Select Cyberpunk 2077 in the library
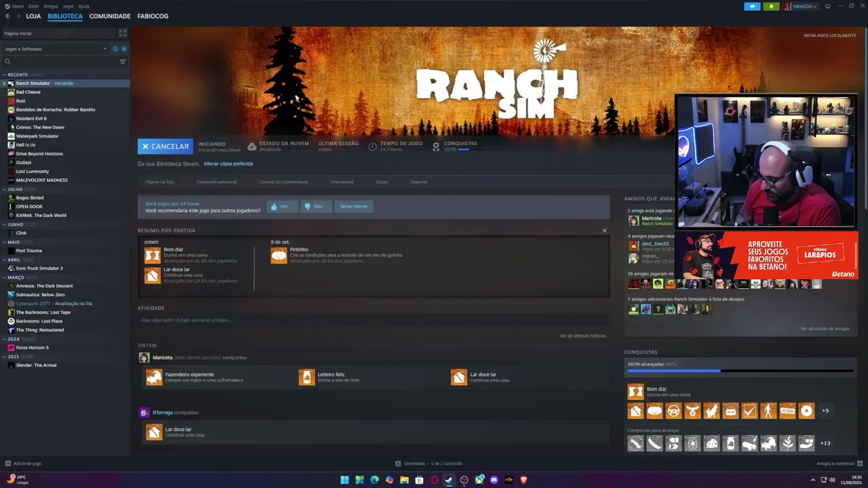The height and width of the screenshot is (488, 868). tap(54, 304)
